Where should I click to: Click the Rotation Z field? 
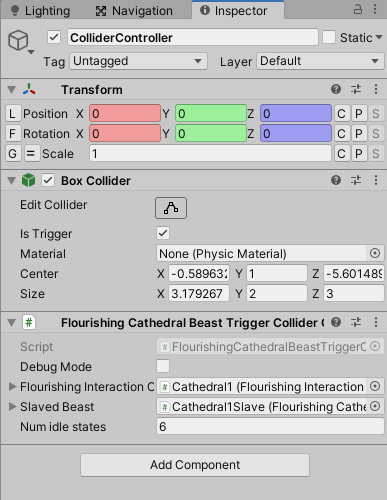tap(296, 134)
